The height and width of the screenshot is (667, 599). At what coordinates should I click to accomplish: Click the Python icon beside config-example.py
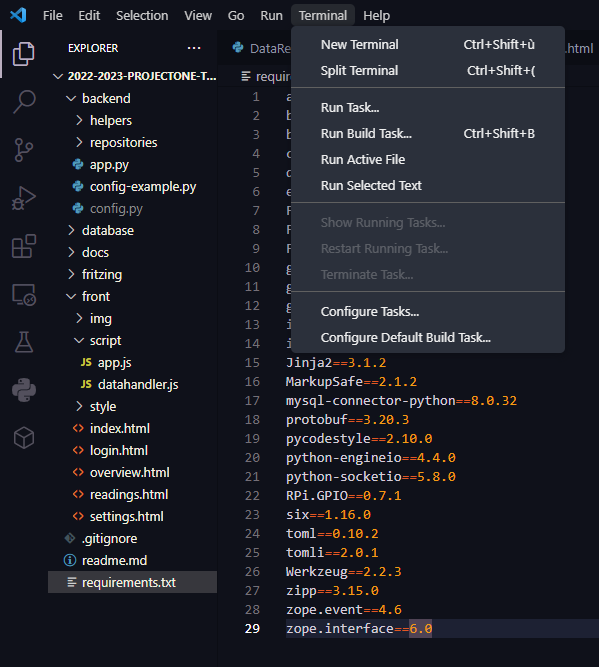tap(78, 186)
